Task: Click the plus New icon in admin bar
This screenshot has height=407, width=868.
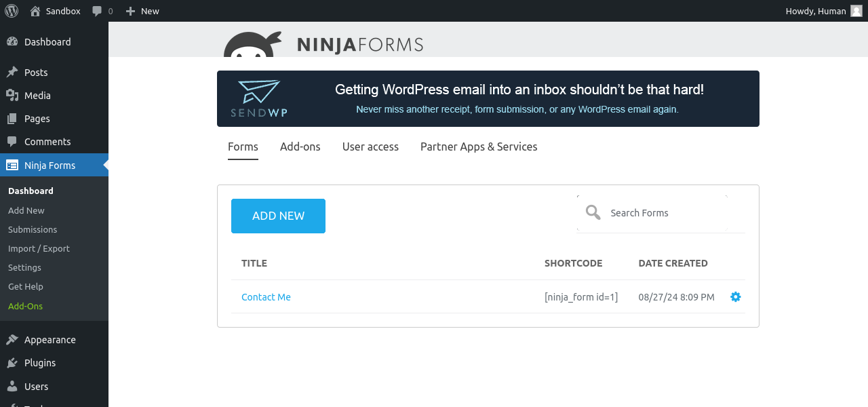Action: coord(131,11)
